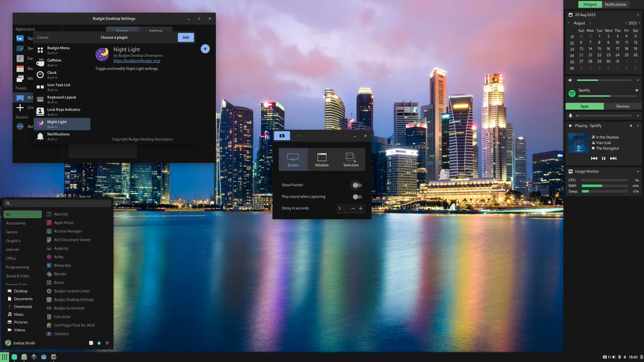Click the camera icon in the screenshot tool titlebar
This screenshot has height=362, width=644.
coord(282,135)
